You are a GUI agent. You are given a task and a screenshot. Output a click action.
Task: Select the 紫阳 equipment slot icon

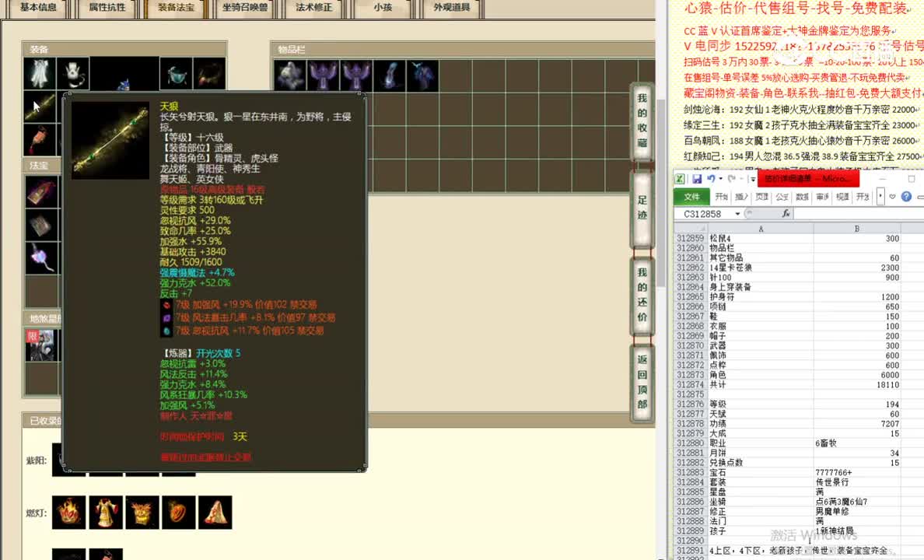65,460
